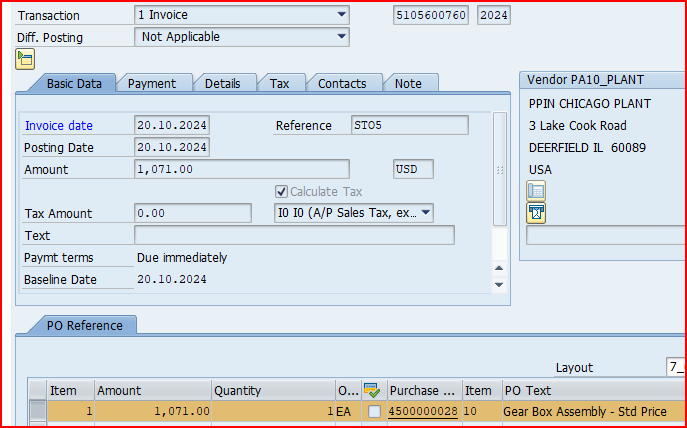Open the Note tab
687x428 pixels.
pos(408,84)
